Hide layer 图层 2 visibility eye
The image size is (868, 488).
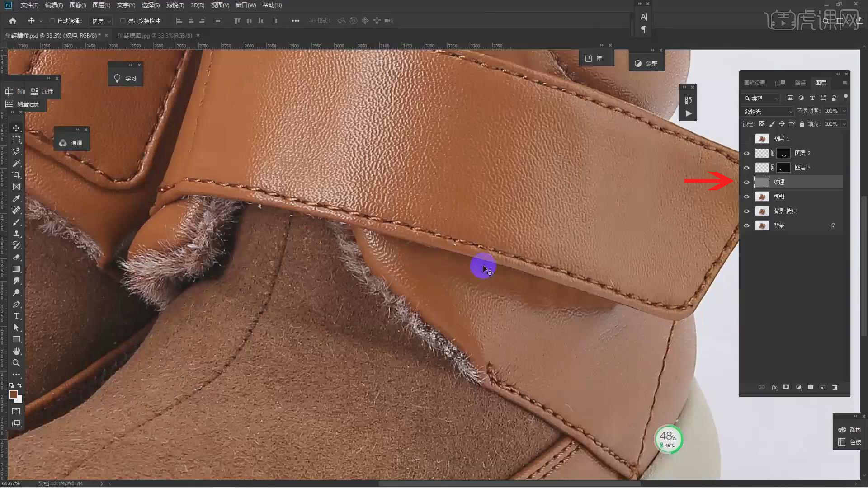[746, 153]
